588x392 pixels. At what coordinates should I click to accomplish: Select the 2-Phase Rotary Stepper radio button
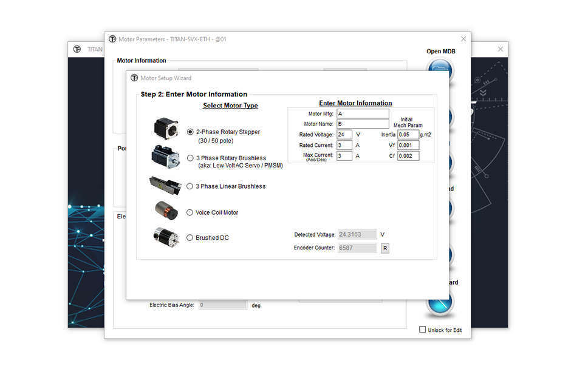tap(191, 132)
